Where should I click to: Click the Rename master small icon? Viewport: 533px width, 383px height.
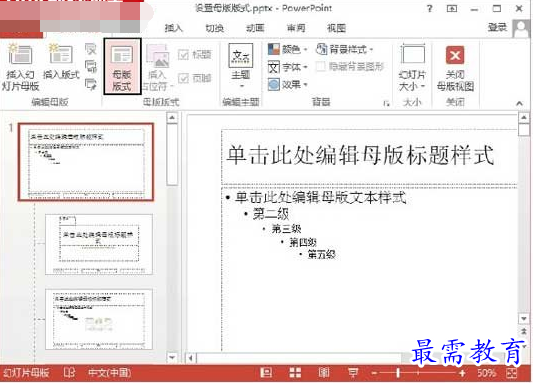click(x=91, y=67)
